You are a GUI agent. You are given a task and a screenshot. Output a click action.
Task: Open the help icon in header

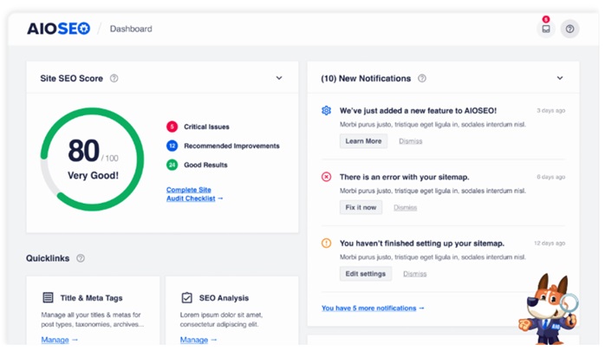(x=569, y=29)
